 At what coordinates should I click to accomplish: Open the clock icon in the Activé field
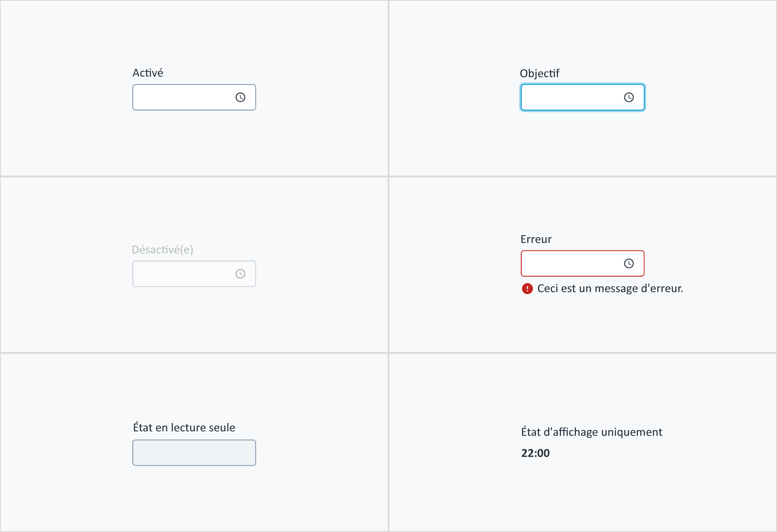tap(240, 97)
